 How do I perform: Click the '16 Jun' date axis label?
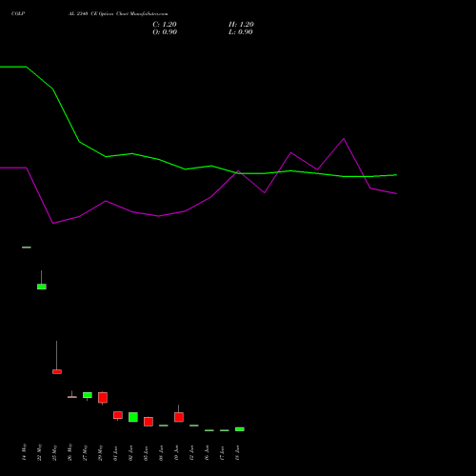click(207, 452)
